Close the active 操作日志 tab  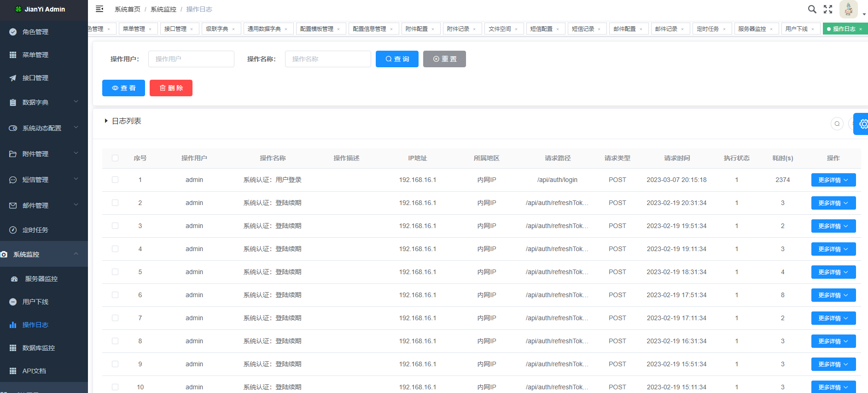(x=861, y=29)
